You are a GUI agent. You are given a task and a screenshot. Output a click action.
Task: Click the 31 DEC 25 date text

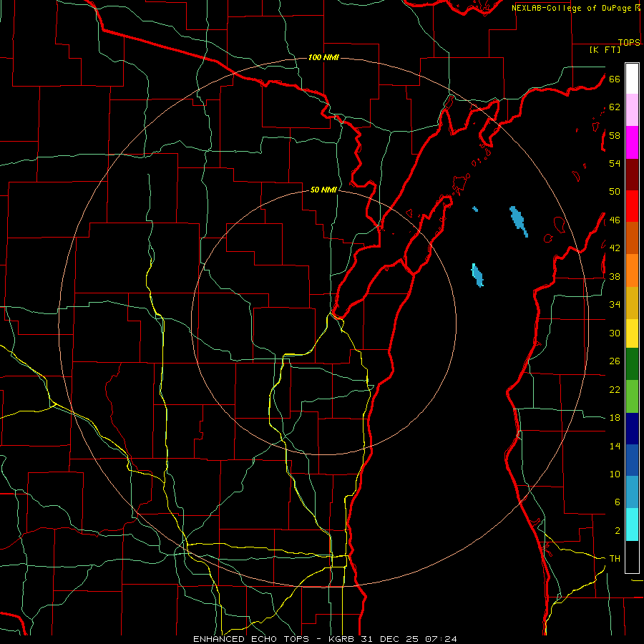point(391,639)
